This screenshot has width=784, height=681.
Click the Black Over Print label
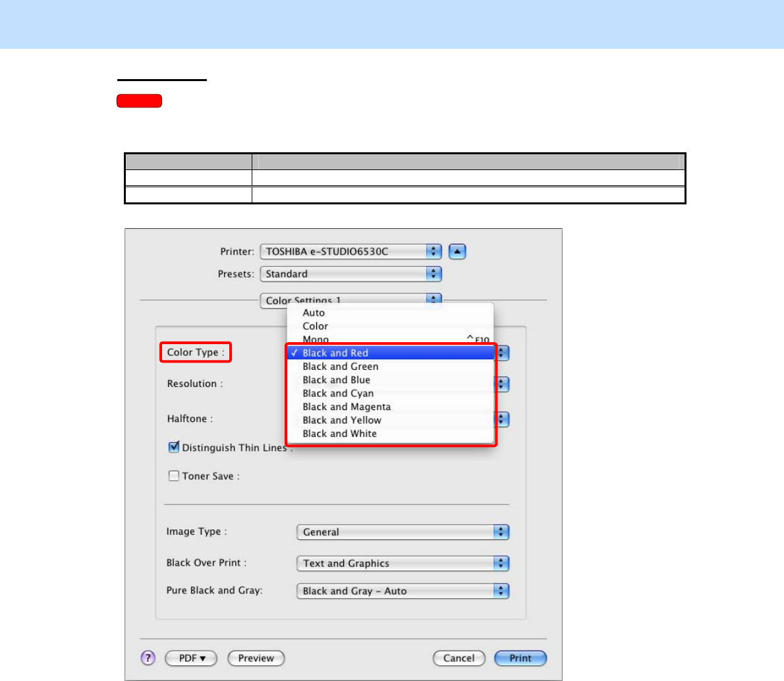(206, 563)
